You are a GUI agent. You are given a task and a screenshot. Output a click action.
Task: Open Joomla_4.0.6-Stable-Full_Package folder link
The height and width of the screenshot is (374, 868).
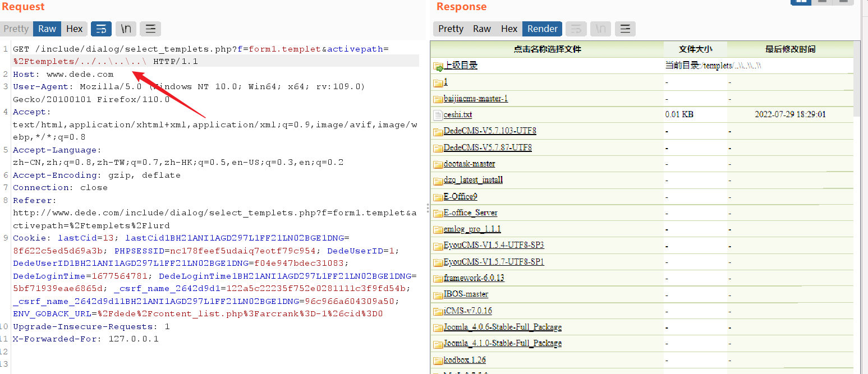click(x=503, y=327)
